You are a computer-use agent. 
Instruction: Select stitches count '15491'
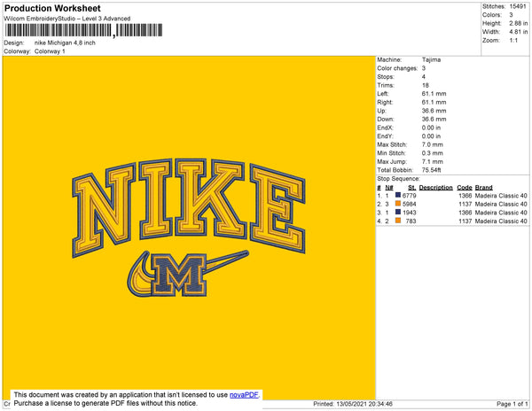518,6
